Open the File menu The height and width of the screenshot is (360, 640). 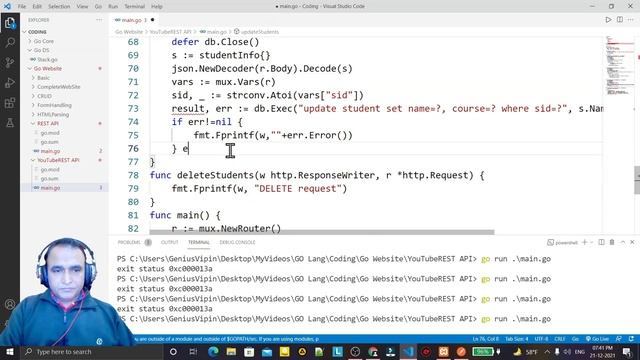(22, 6)
